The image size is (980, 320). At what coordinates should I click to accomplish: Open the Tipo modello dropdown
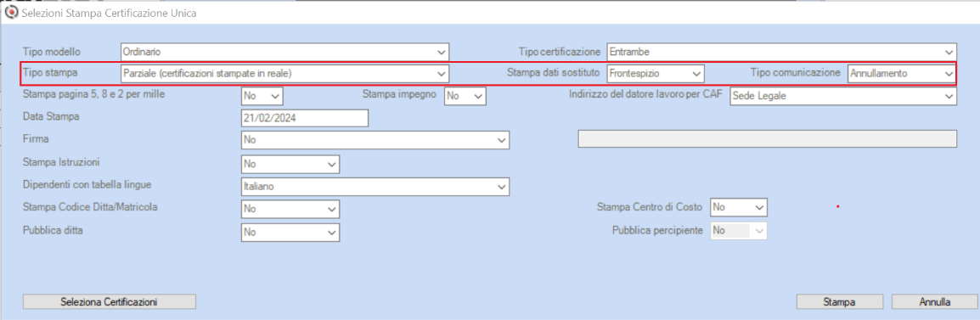pos(284,52)
